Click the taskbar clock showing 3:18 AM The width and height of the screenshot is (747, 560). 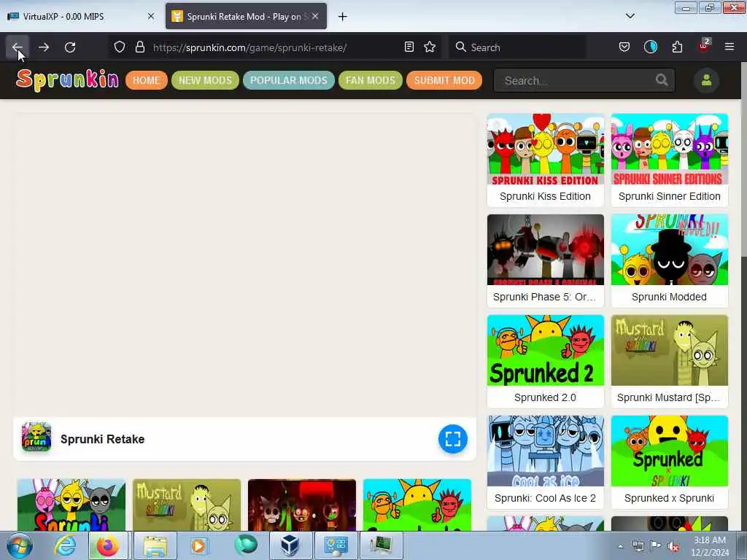710,545
